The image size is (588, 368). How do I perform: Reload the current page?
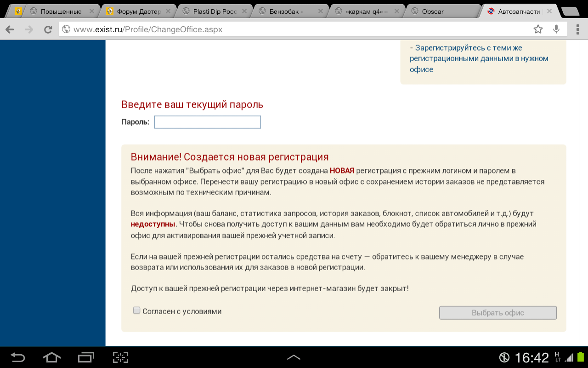[x=48, y=29]
